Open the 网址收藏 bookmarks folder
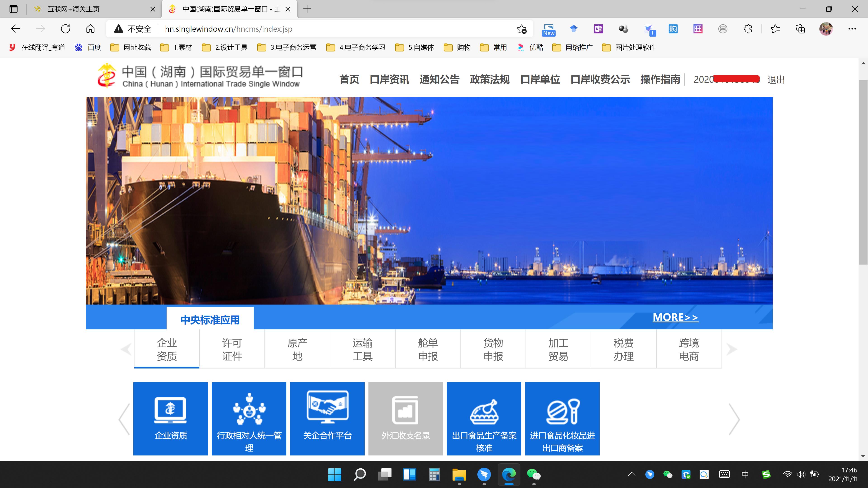 [131, 47]
